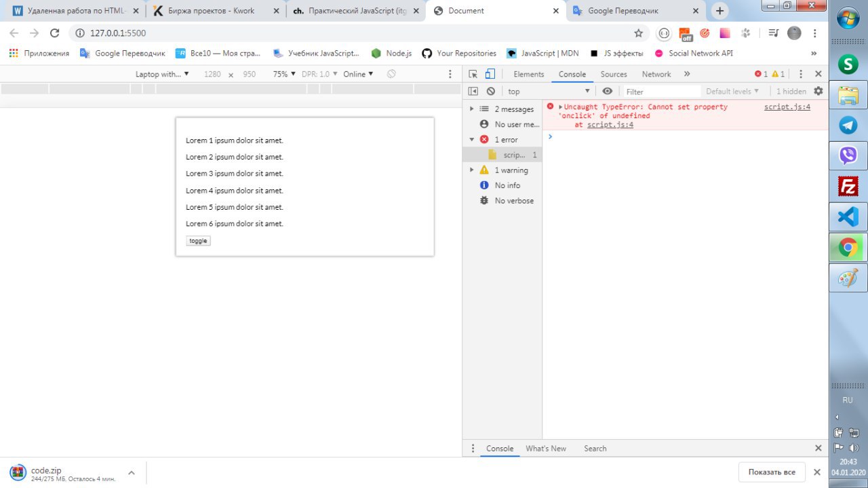Close the bottom drawer of DevTools
Viewport: 868px width, 488px height.
(818, 448)
